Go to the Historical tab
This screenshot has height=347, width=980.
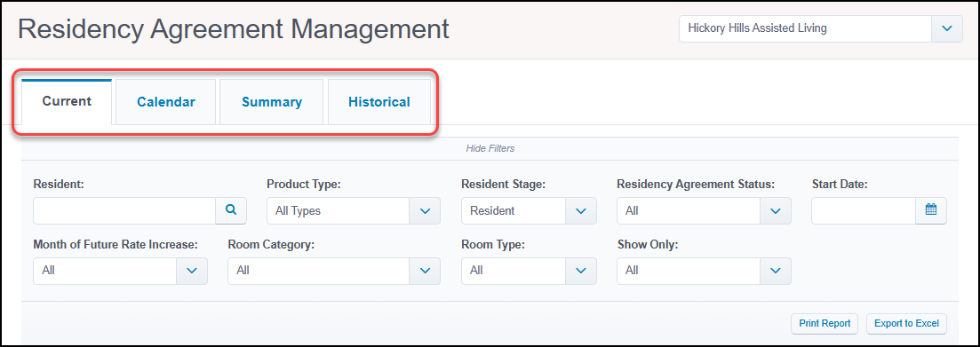pos(379,102)
